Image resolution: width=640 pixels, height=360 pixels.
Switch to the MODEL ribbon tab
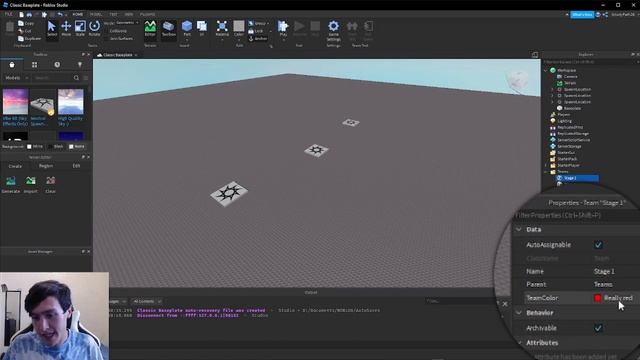tap(96, 14)
